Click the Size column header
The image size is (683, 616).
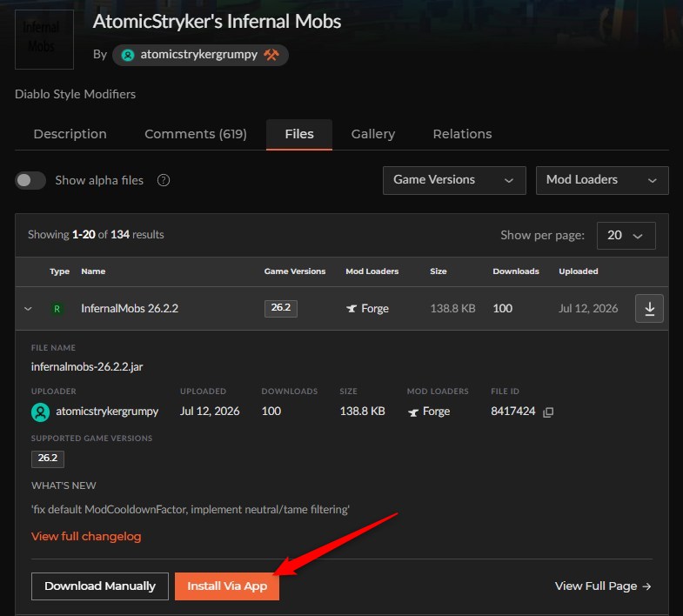pos(439,271)
